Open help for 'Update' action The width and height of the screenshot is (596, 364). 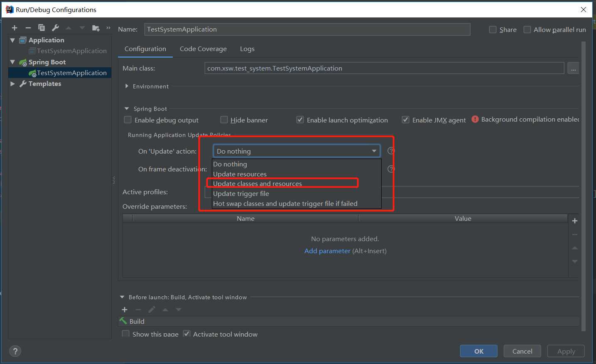pos(391,151)
